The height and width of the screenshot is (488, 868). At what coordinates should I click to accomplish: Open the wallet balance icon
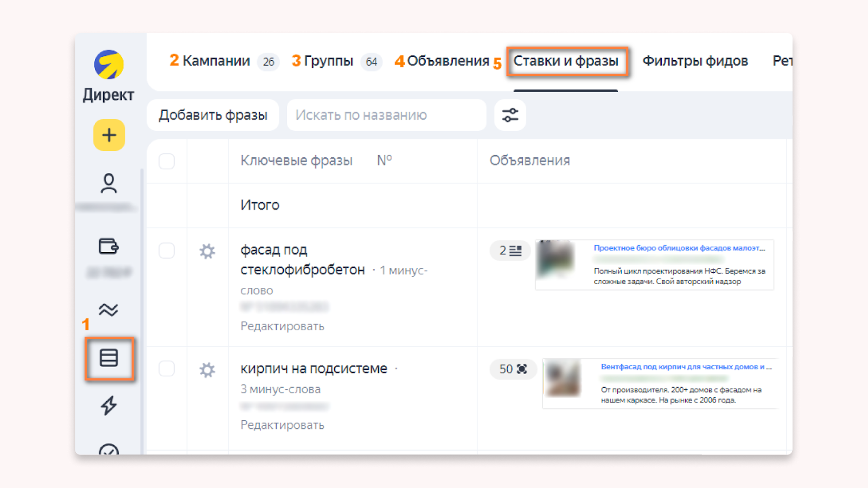(108, 246)
